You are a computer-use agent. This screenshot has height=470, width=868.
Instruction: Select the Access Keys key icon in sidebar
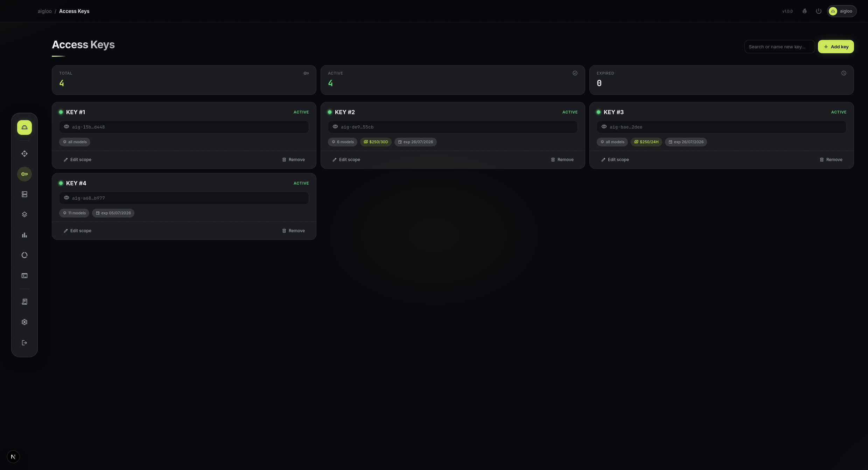[24, 174]
